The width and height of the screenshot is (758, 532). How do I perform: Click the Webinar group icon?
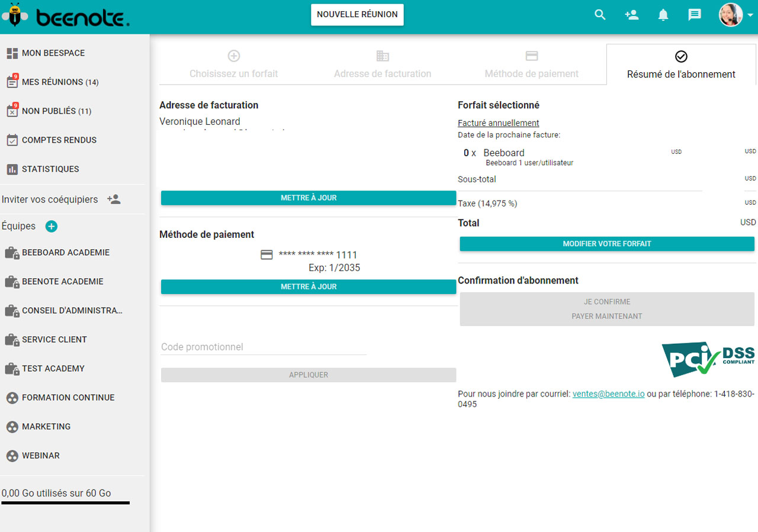[x=12, y=456]
